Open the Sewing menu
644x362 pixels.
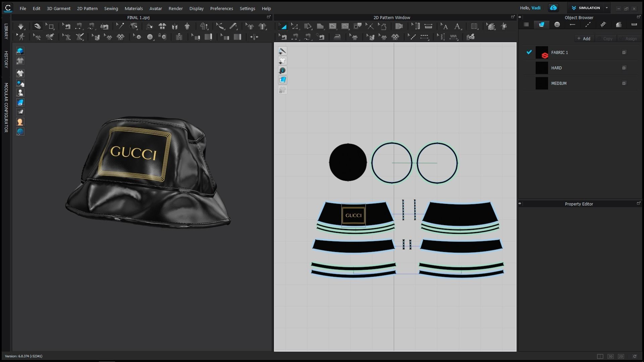tap(111, 8)
